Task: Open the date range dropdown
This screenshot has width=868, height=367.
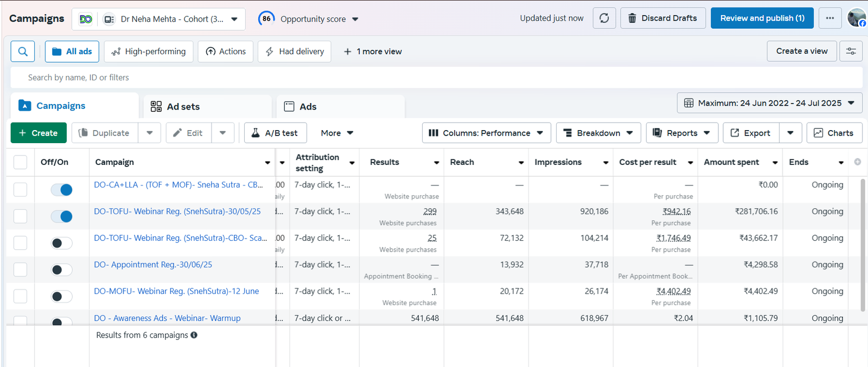Action: pos(769,103)
